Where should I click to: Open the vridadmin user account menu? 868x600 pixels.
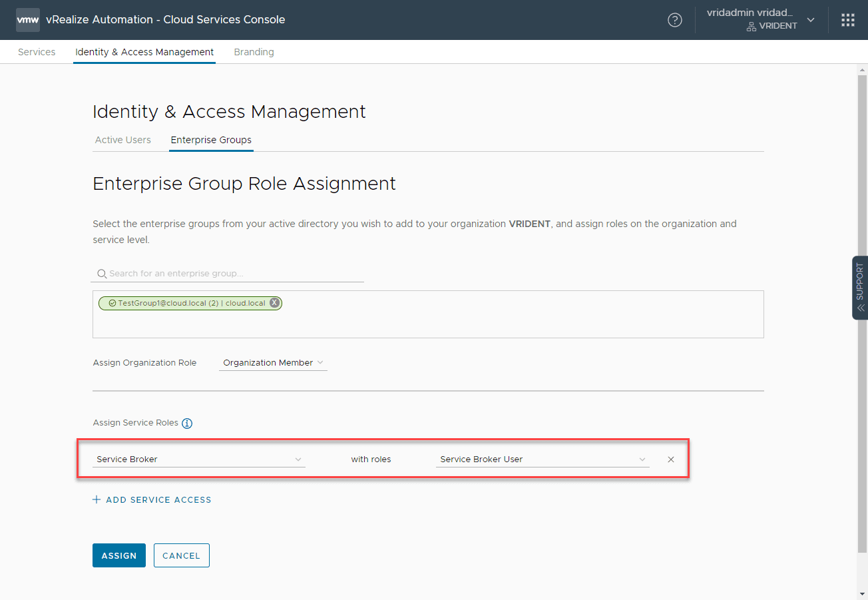(760, 20)
